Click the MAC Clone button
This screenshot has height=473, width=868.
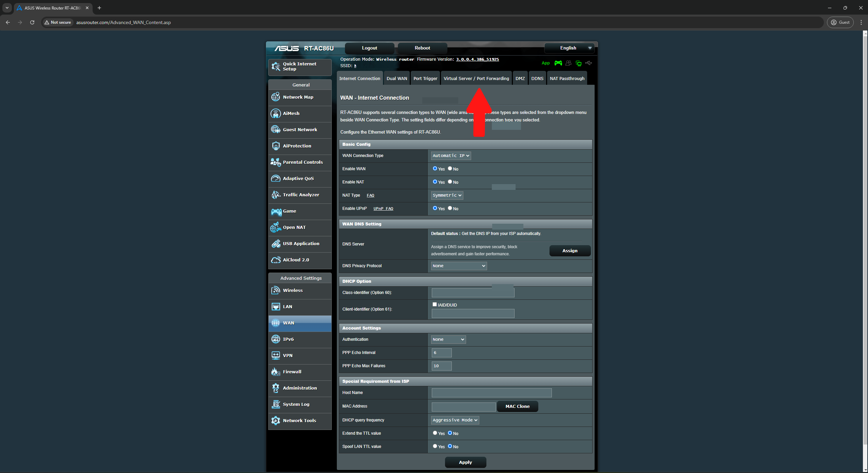pos(517,407)
